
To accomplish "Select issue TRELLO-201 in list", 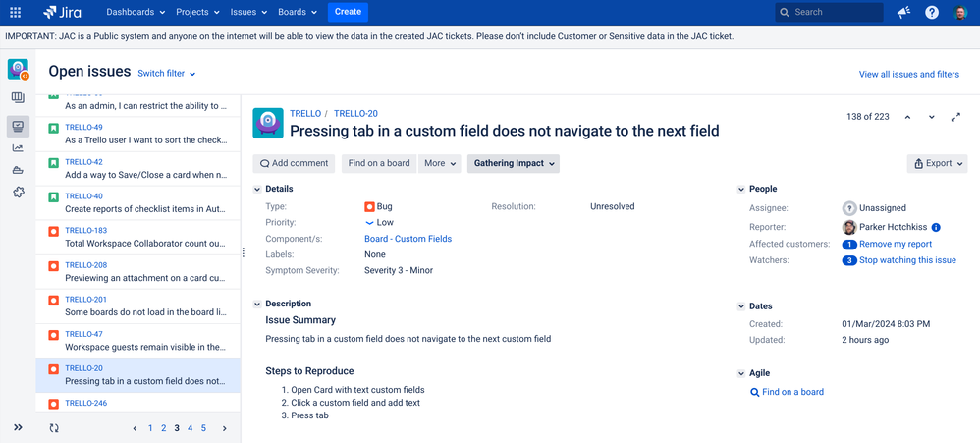I will tap(138, 306).
